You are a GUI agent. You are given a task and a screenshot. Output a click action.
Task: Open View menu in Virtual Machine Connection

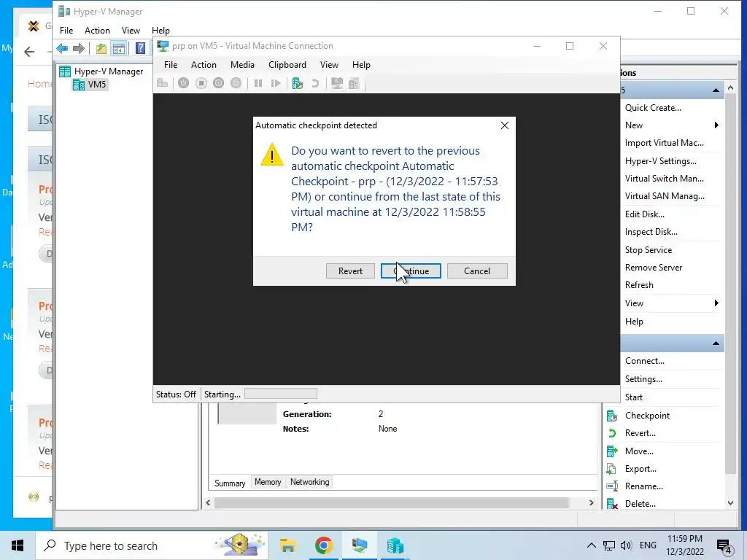point(329,65)
